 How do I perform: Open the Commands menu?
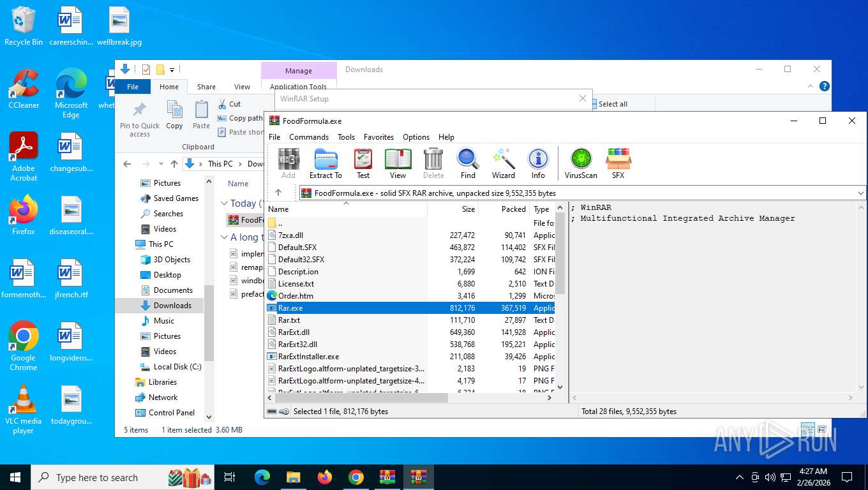tap(309, 137)
